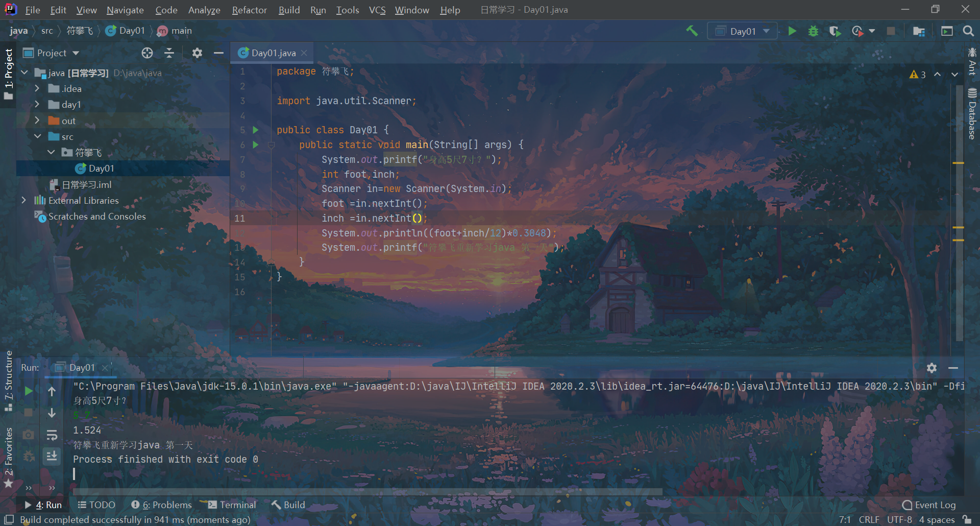Expand the .idea folder
Screen dimensions: 980x526
pyautogui.click(x=37, y=89)
